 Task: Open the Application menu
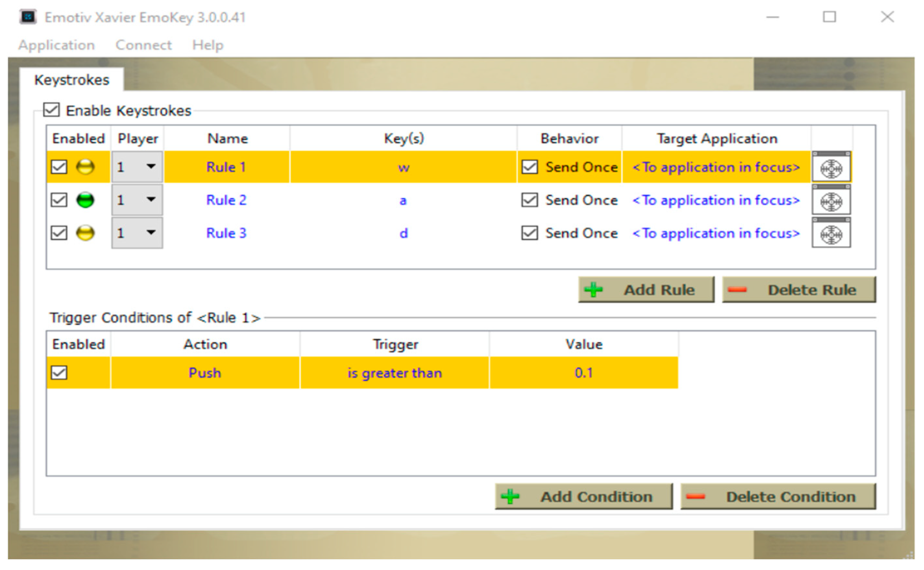click(x=56, y=45)
